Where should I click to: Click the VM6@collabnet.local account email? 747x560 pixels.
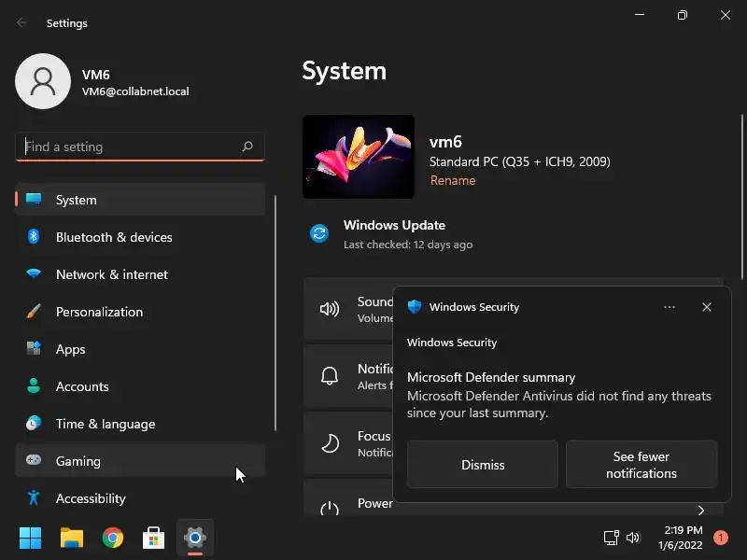[135, 91]
